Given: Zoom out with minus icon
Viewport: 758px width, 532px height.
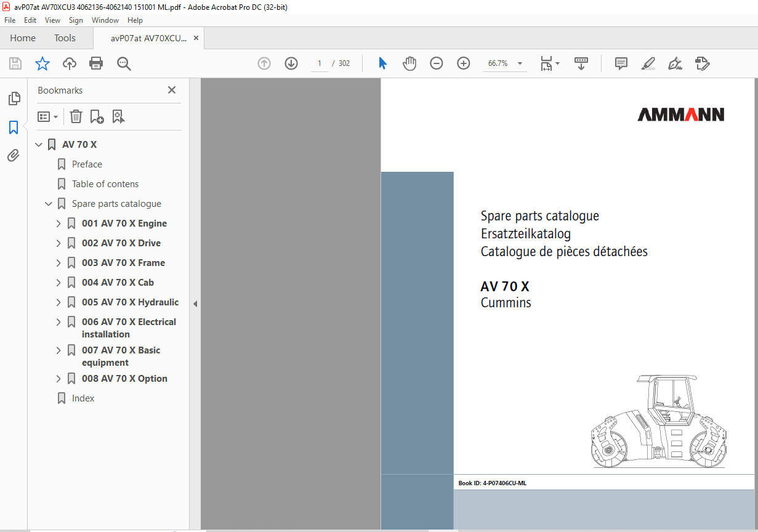Looking at the screenshot, I should 437,63.
